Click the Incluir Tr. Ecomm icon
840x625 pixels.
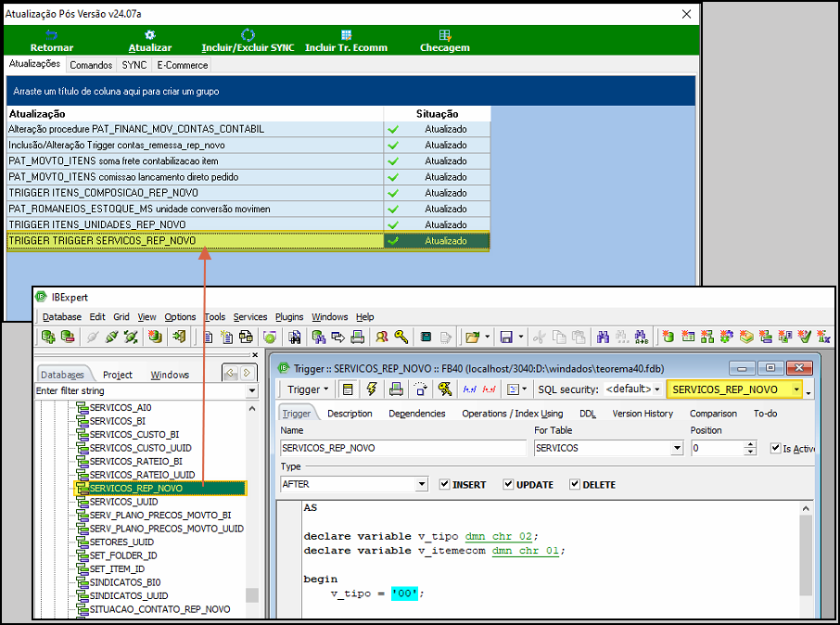346,35
